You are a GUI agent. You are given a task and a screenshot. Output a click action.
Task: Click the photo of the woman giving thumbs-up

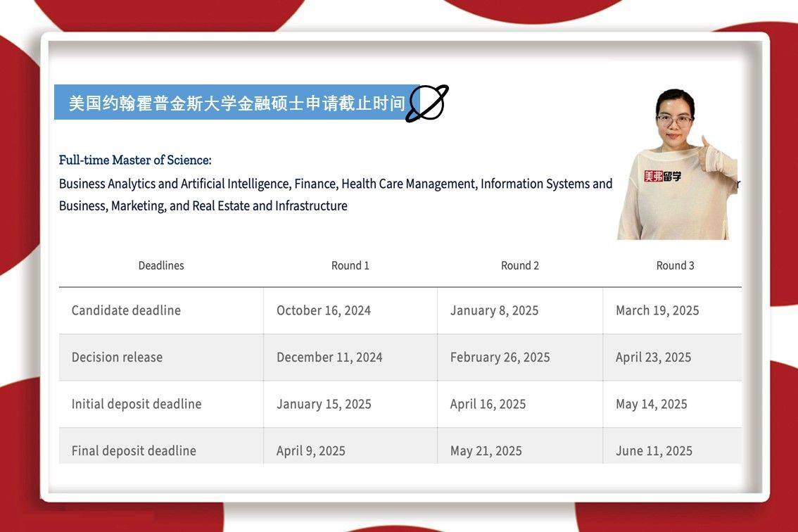(678, 164)
